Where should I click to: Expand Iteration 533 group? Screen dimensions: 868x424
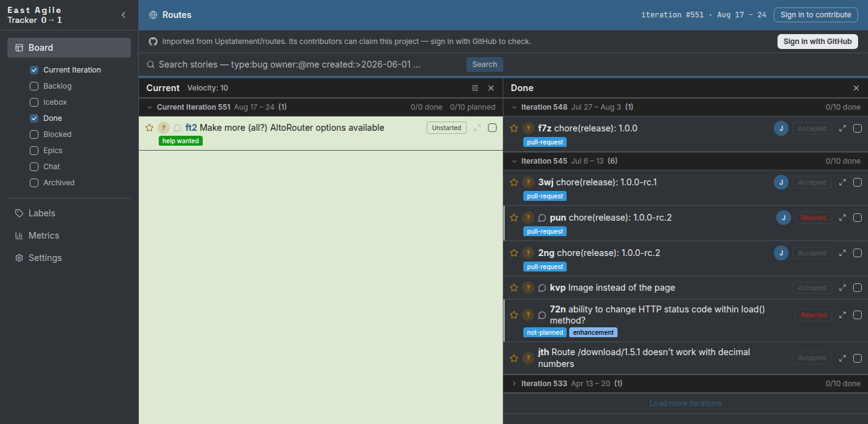coord(514,384)
